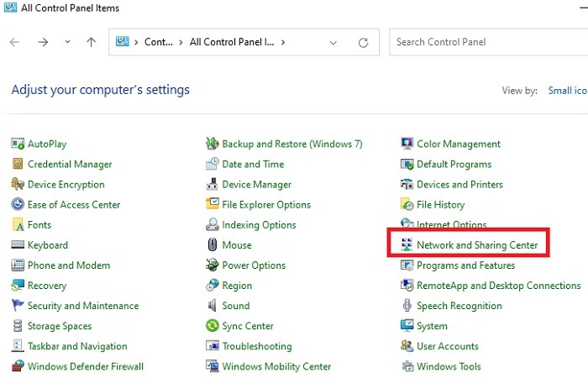Open the System monitor icon
The width and height of the screenshot is (588, 378).
tap(407, 326)
